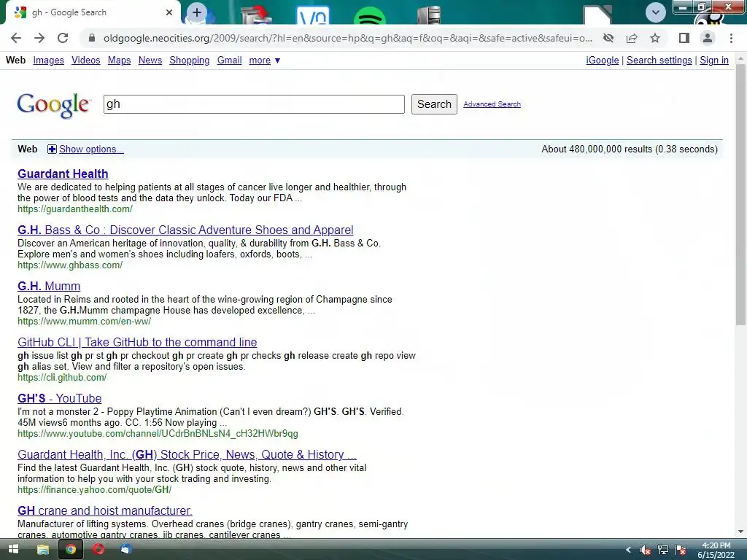Viewport: 747px width, 560px height.
Task: Open the Chrome profile menu
Action: click(x=708, y=38)
